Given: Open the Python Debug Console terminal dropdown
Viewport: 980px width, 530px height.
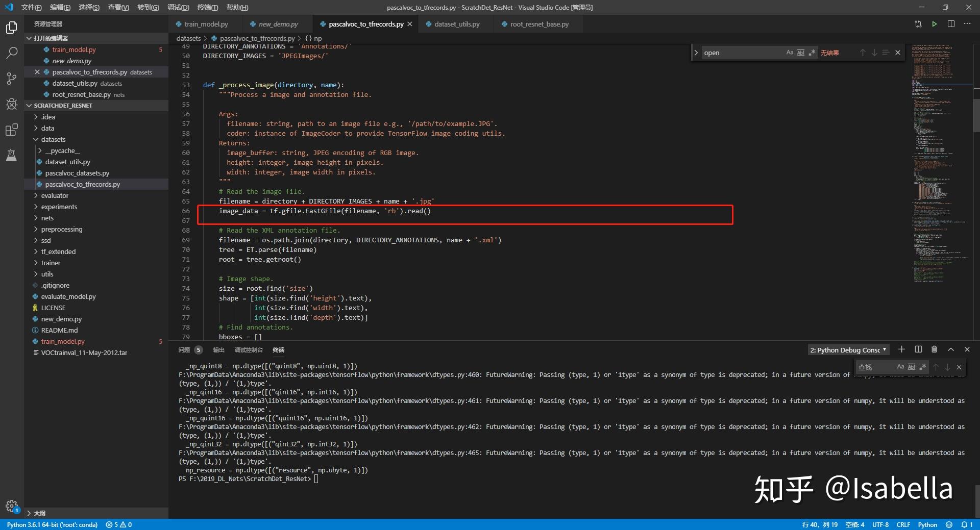Looking at the screenshot, I should pos(848,350).
